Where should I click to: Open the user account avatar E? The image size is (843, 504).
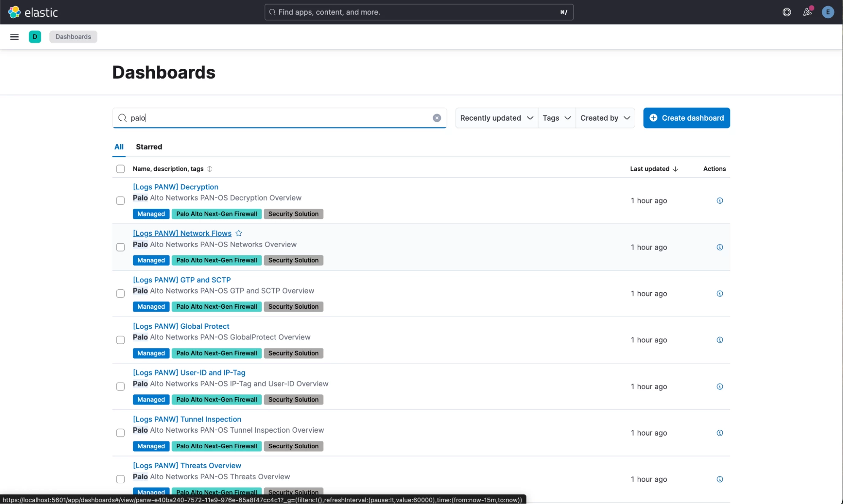(828, 12)
